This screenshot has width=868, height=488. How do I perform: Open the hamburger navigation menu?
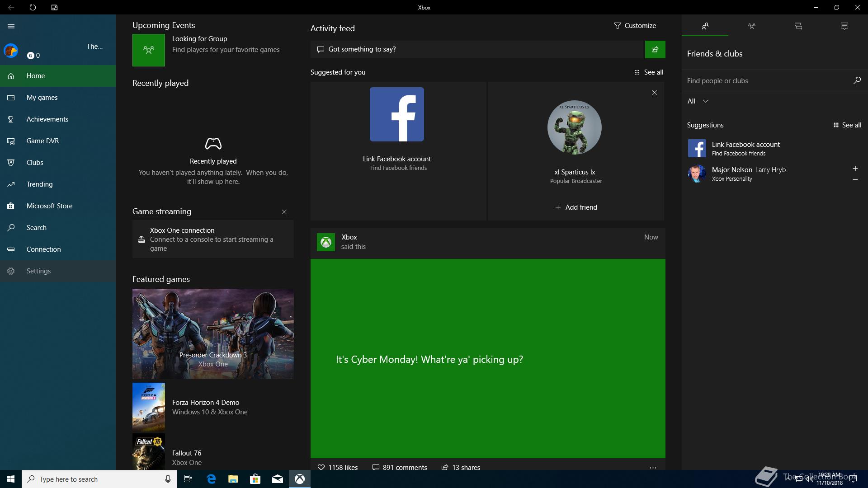click(11, 26)
